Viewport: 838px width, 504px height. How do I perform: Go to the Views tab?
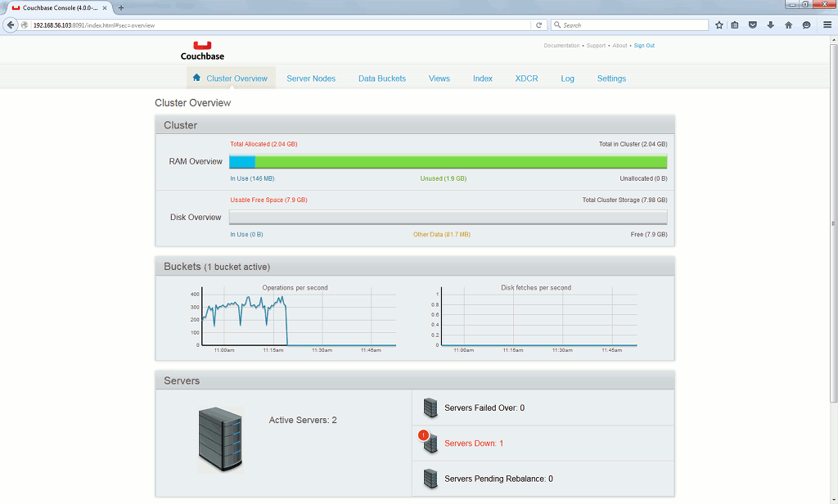(x=439, y=79)
